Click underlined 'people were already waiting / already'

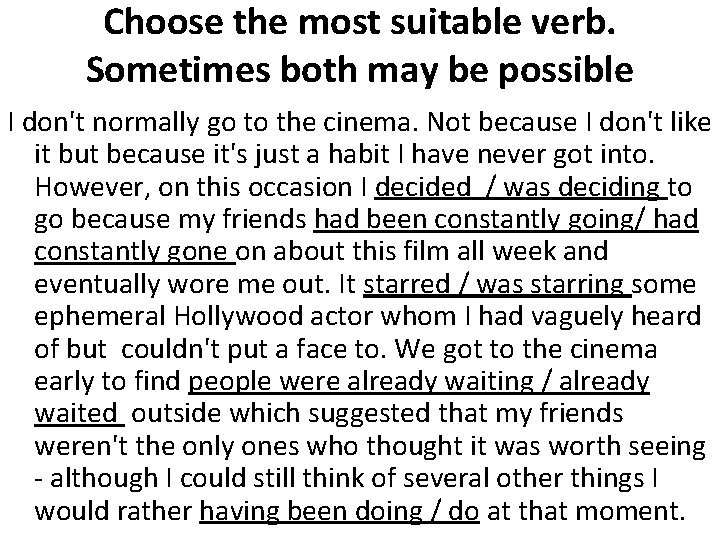tap(418, 382)
